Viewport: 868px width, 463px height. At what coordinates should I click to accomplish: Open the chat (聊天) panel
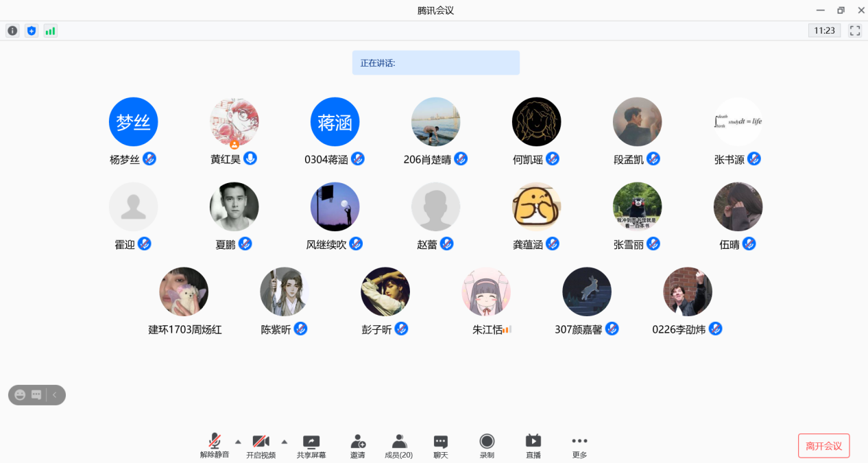tap(441, 446)
